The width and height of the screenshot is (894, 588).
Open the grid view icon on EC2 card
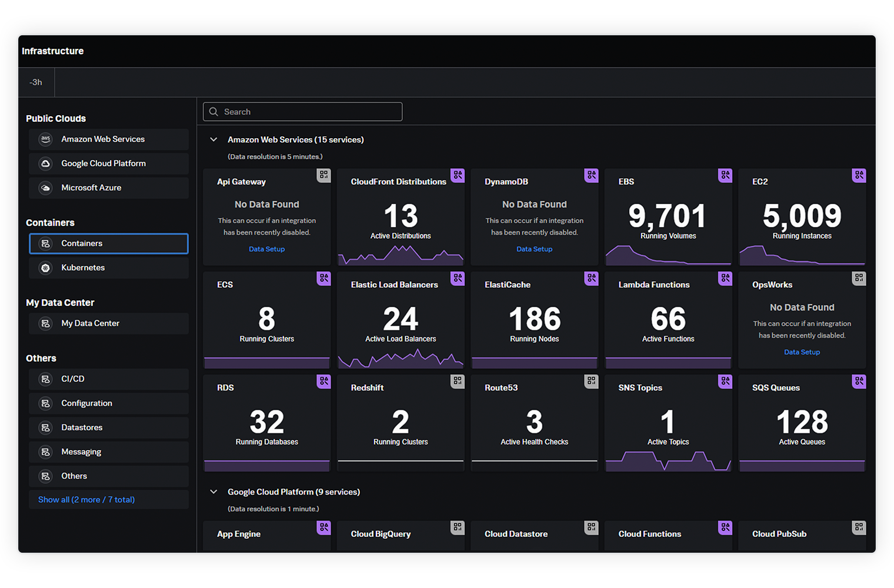(859, 175)
